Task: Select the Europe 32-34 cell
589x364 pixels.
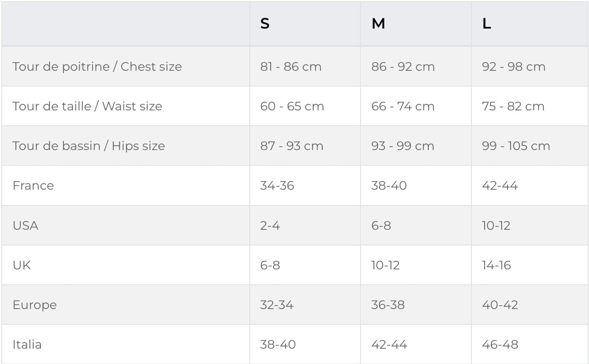Action: pyautogui.click(x=277, y=305)
